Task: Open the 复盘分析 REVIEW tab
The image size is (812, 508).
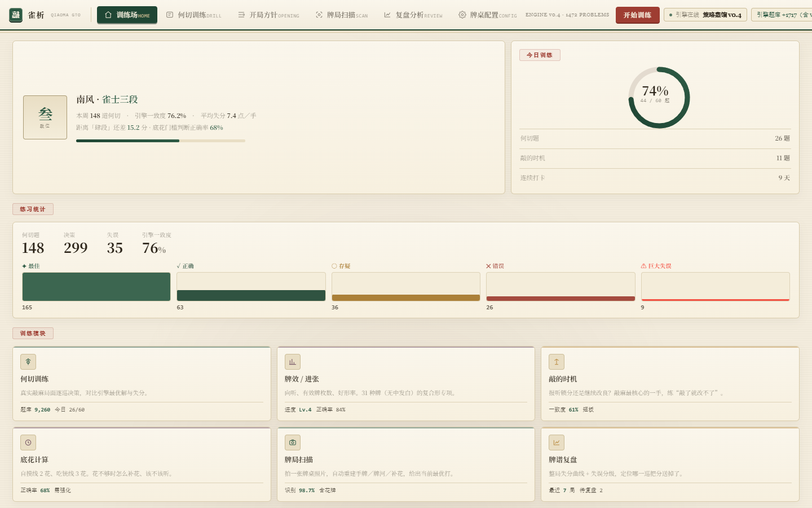Action: pos(413,15)
